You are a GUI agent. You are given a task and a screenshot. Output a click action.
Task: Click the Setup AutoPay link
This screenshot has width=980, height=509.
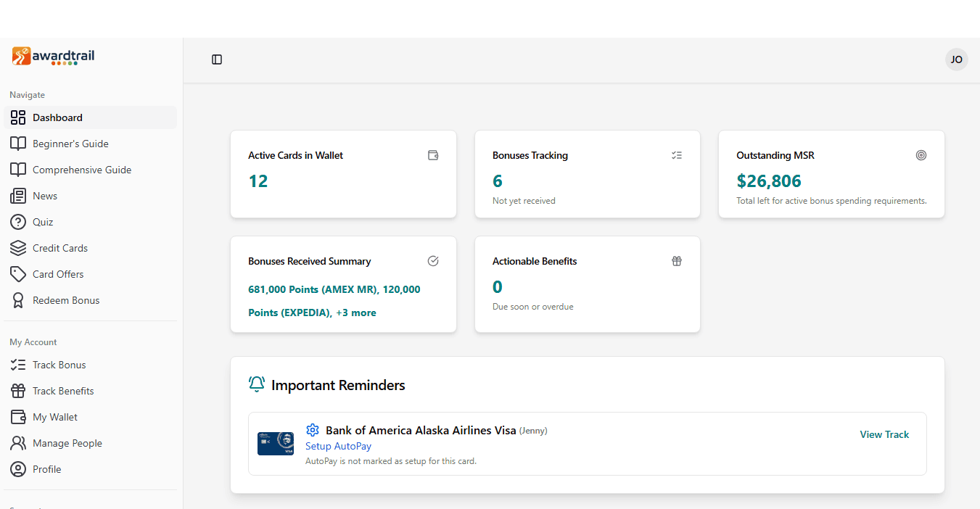click(338, 446)
